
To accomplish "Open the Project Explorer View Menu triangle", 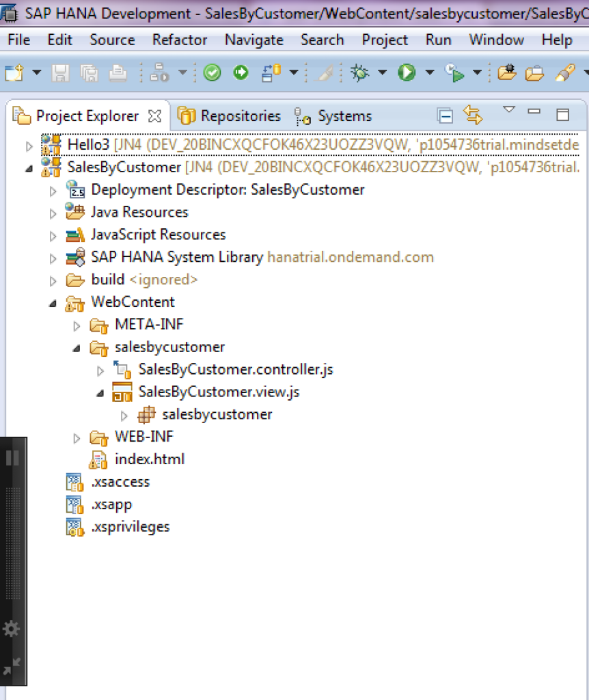I will 508,110.
